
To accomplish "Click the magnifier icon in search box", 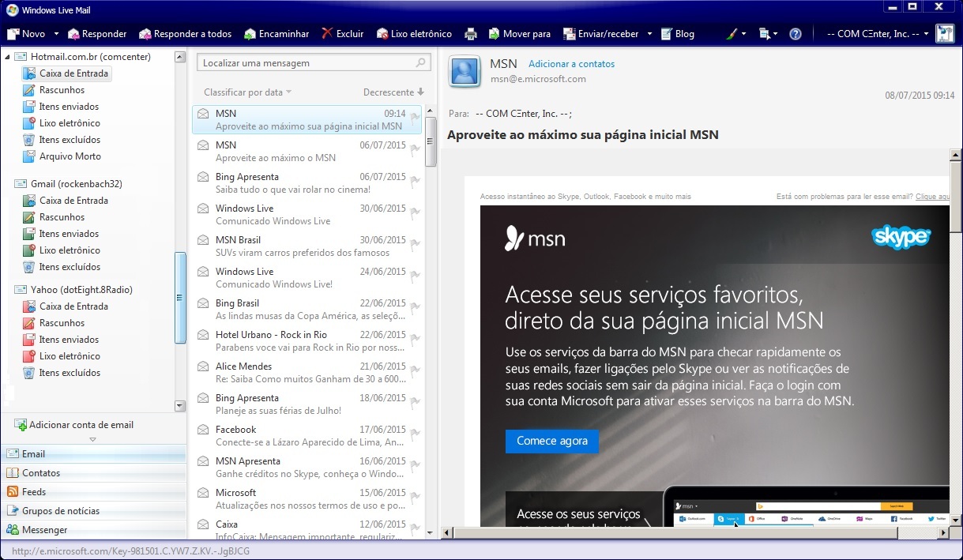I will point(422,62).
